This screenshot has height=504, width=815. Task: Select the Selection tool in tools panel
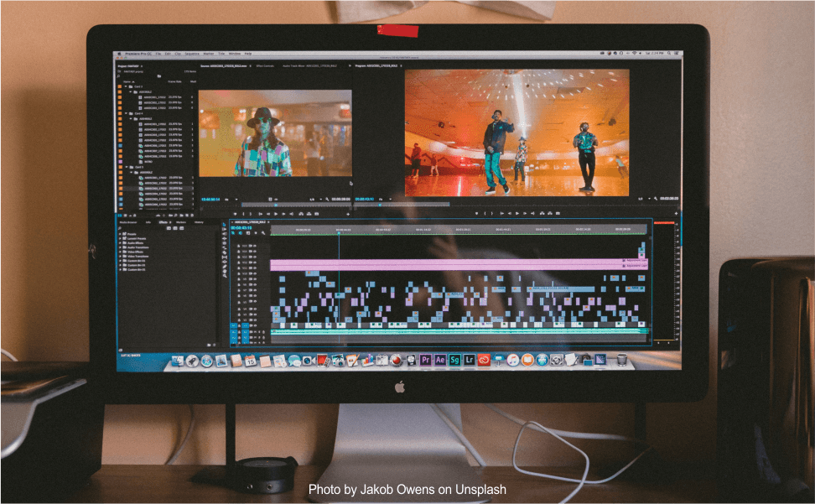(x=225, y=226)
